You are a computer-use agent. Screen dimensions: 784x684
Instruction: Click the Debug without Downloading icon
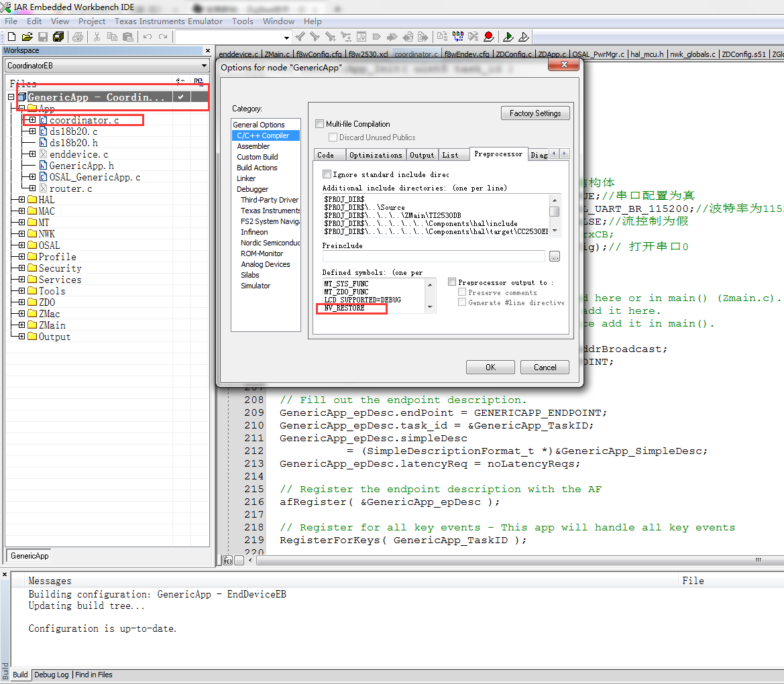point(524,36)
